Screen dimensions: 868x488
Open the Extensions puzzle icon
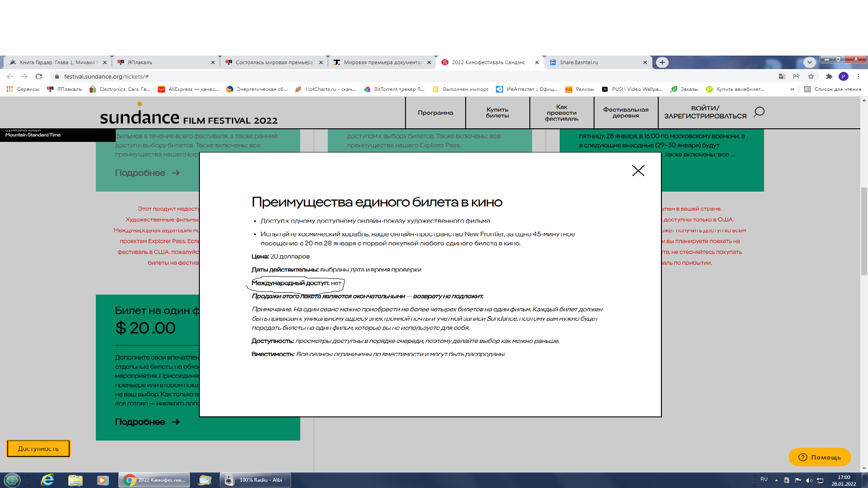(x=829, y=76)
